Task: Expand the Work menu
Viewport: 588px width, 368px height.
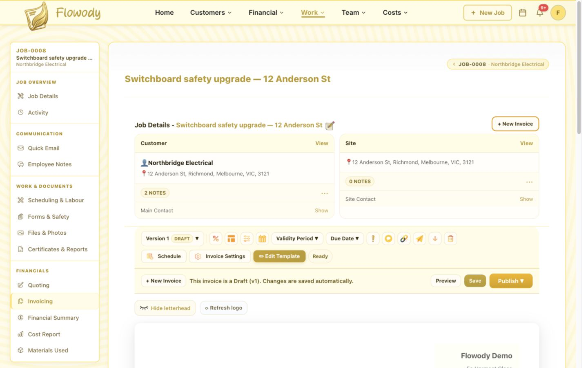Action: click(x=313, y=13)
